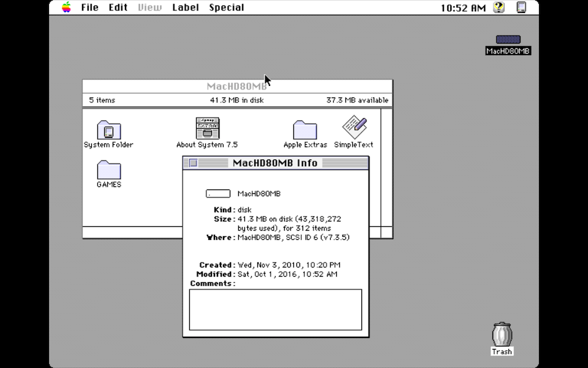Close the MacHD80MB Info window
The width and height of the screenshot is (588, 368).
(193, 163)
